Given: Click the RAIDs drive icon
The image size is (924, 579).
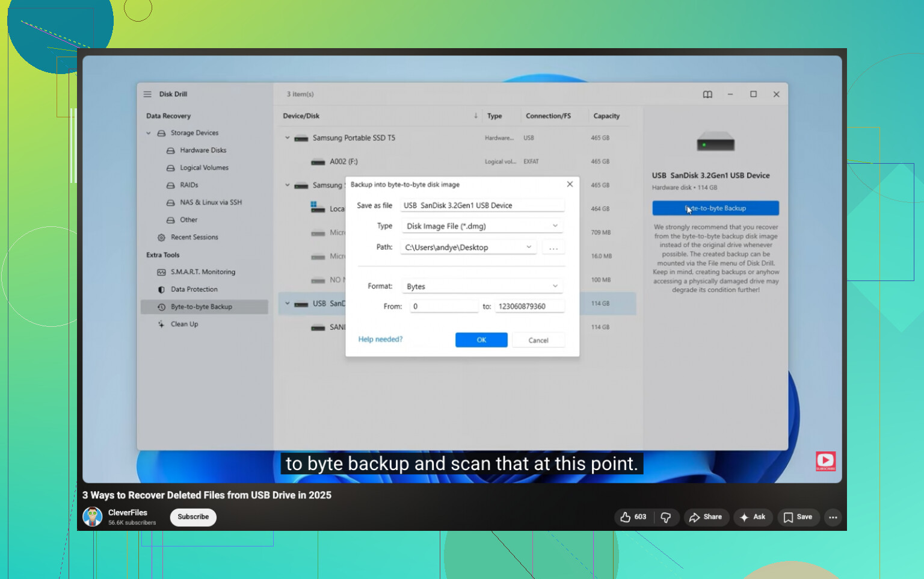Looking at the screenshot, I should (171, 185).
